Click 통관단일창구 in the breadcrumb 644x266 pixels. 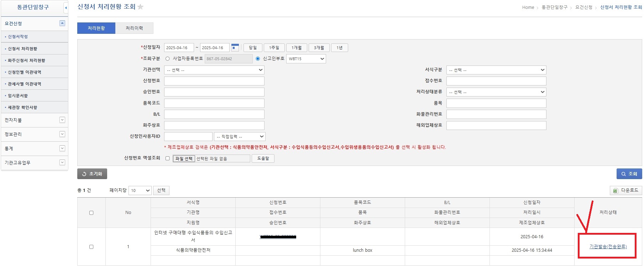coord(555,7)
